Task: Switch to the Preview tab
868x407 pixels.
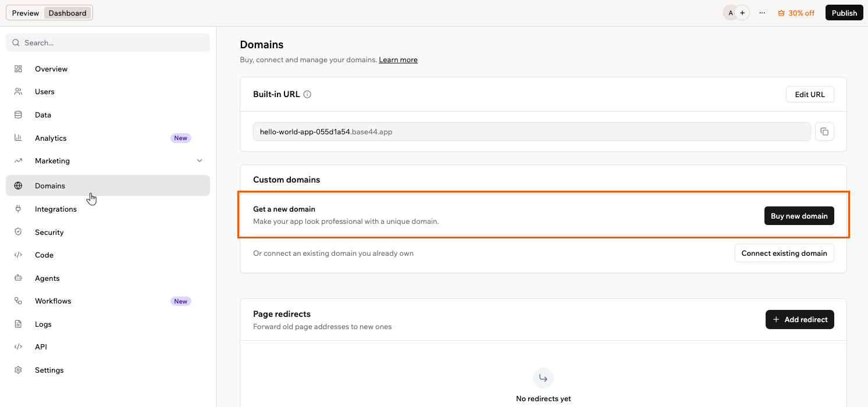Action: click(26, 13)
